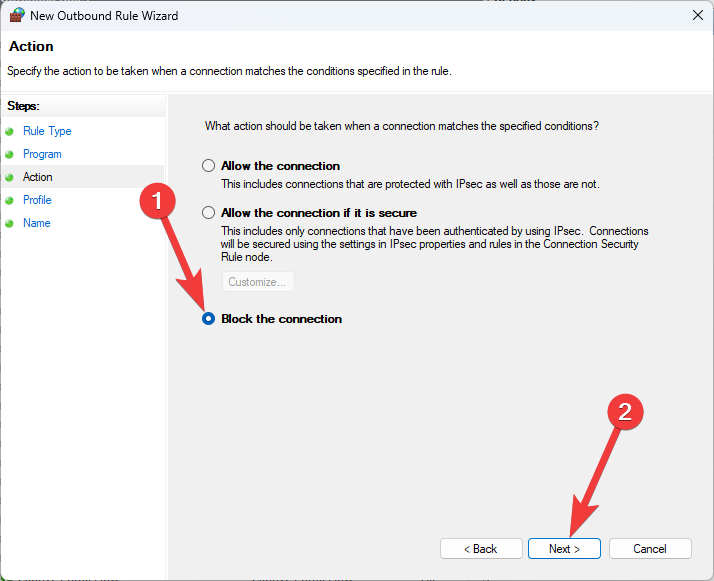Cancel the outbound rule wizard
This screenshot has width=714, height=581.
point(650,549)
